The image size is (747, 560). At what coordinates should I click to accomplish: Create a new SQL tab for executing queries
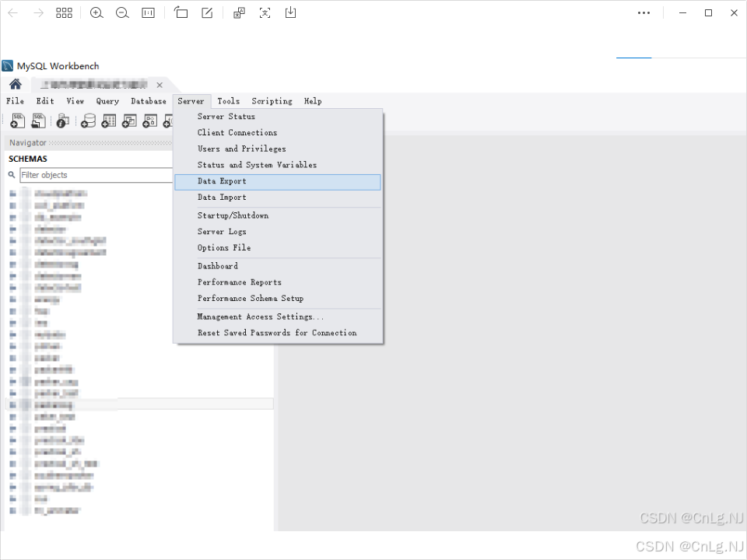pos(17,121)
